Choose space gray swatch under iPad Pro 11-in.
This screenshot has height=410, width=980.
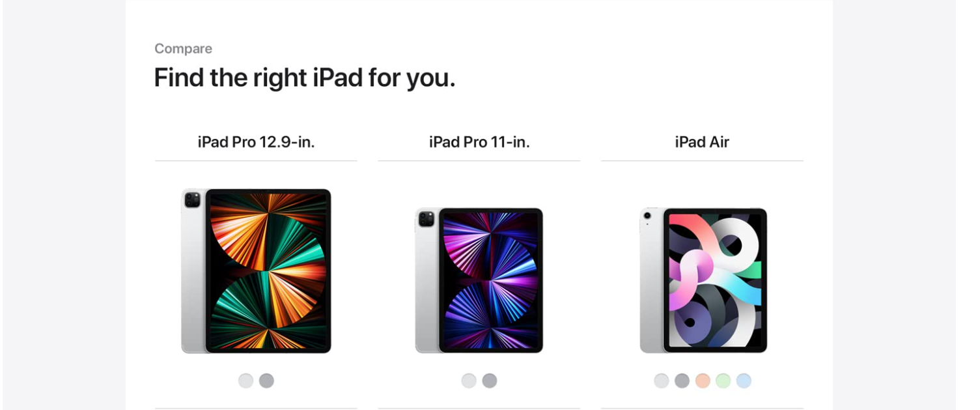point(490,381)
